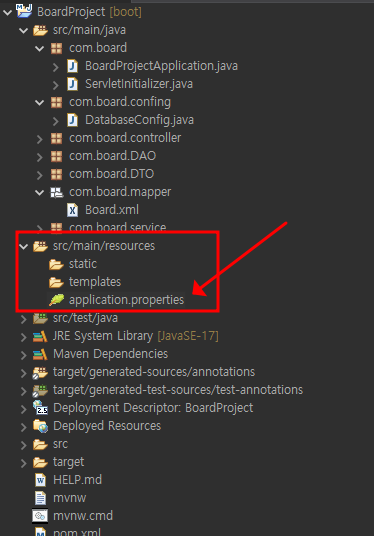Click the mvnw.cmd file icon
The width and height of the screenshot is (374, 536).
coord(40,516)
